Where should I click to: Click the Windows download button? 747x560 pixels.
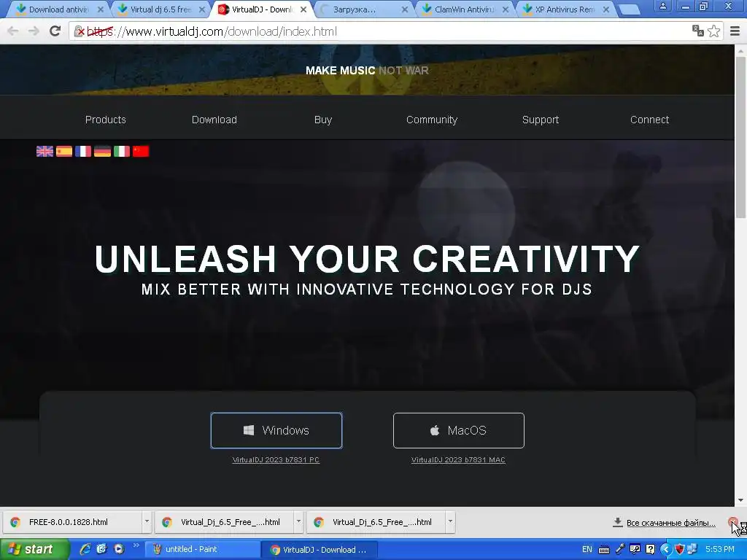(x=276, y=430)
